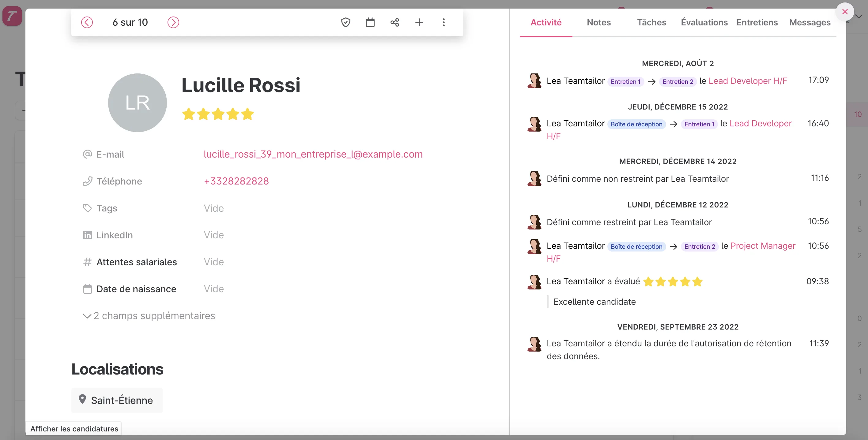The height and width of the screenshot is (440, 868).
Task: Open the Évaluations tab
Action: [704, 23]
